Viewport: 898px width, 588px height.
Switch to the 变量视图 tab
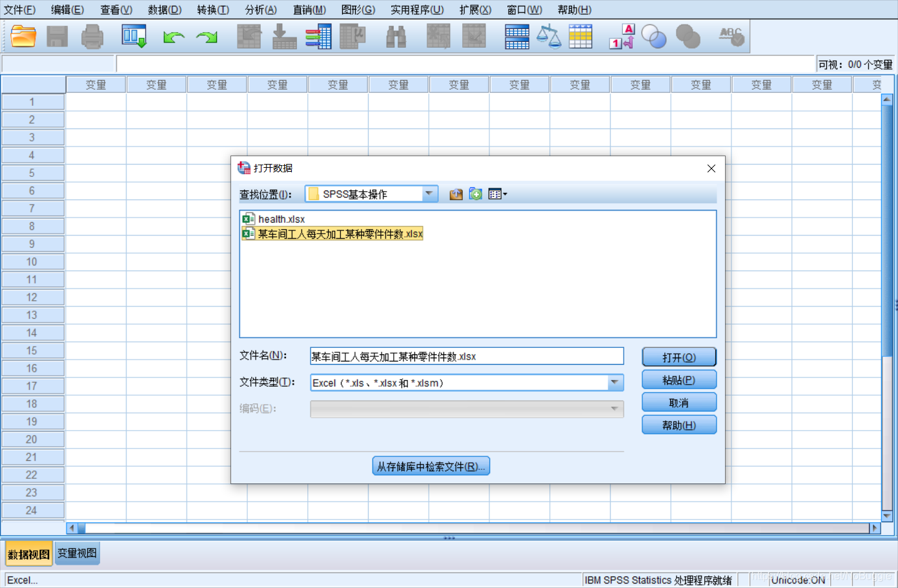point(77,553)
